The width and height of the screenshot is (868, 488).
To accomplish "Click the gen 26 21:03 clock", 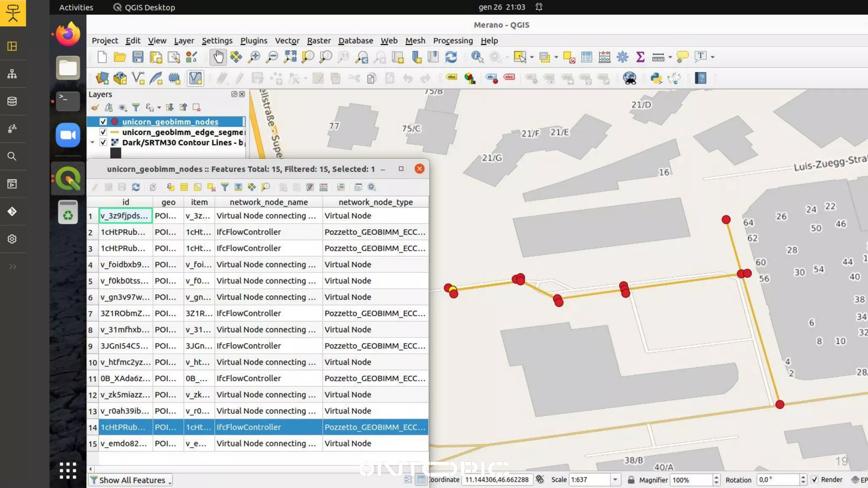I will pyautogui.click(x=502, y=7).
